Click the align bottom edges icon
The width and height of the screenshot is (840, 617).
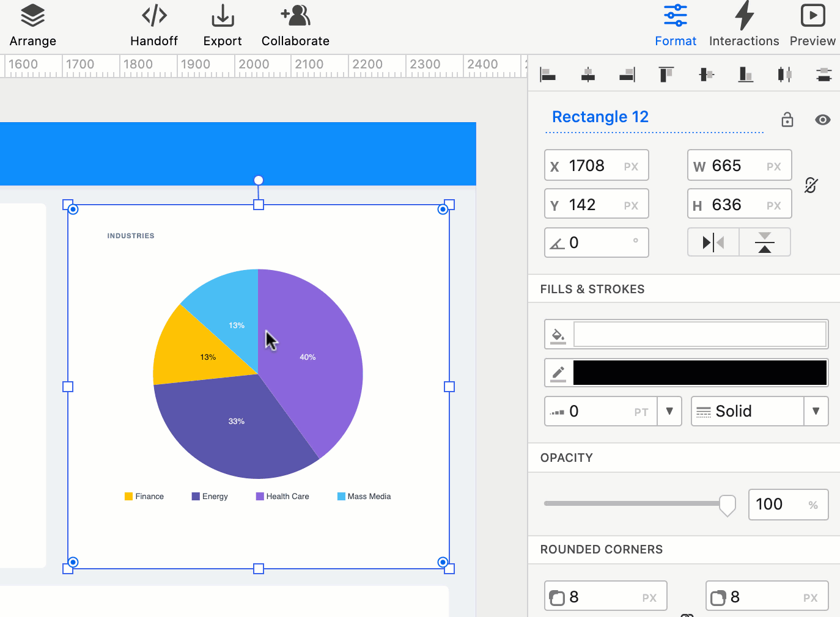pos(745,75)
